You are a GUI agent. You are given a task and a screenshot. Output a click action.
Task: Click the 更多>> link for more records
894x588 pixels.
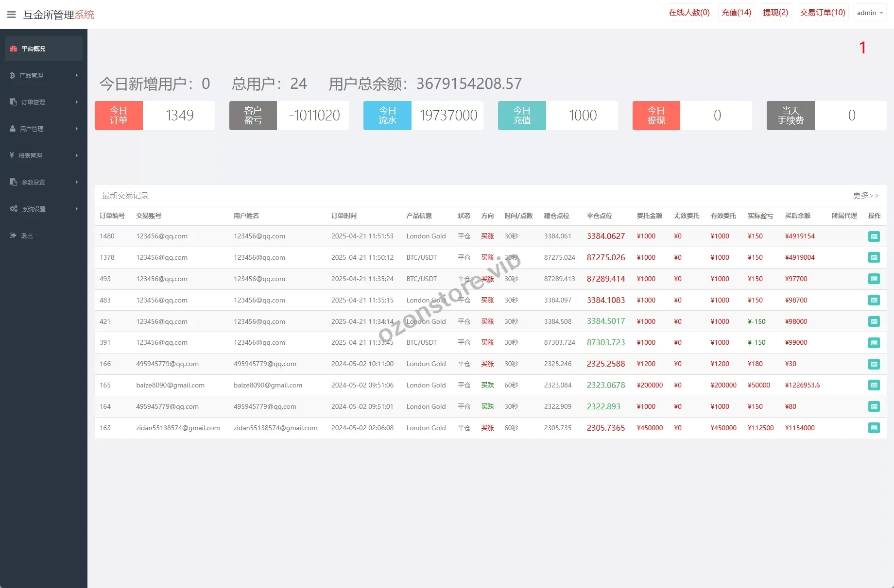point(865,195)
